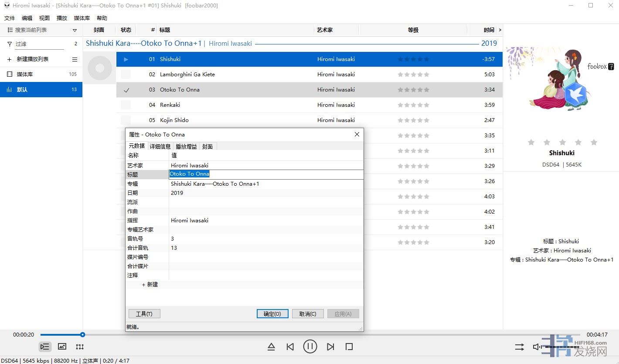This screenshot has height=364, width=619.
Task: Pause the current track playback
Action: [310, 347]
